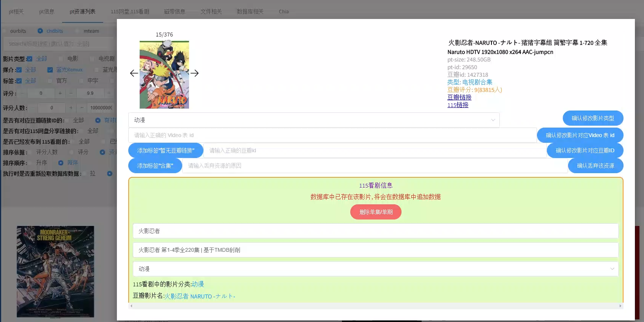Image resolution: width=644 pixels, height=322 pixels.
Task: Select 全部 for 是否有对应豆瓣链接ID的
Action: 75,120
